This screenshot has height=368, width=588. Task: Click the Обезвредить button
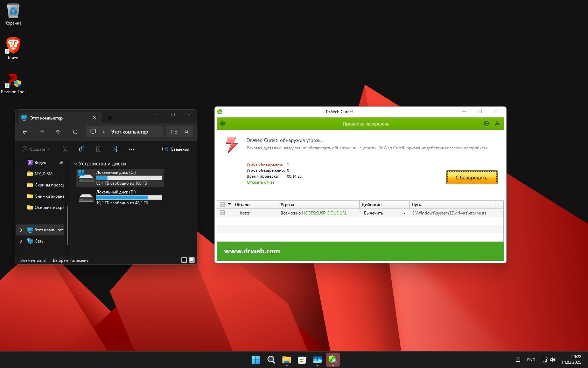point(471,178)
